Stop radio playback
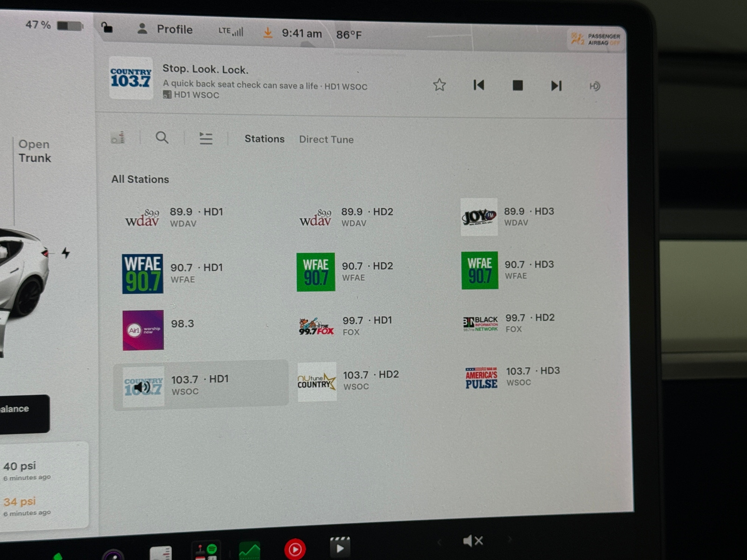 (x=517, y=85)
